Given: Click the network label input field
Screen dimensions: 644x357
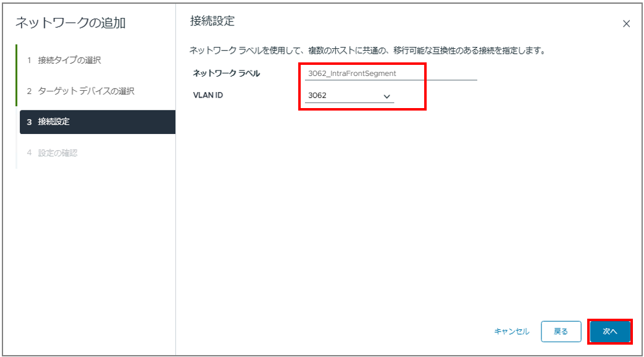Looking at the screenshot, I should click(391, 73).
